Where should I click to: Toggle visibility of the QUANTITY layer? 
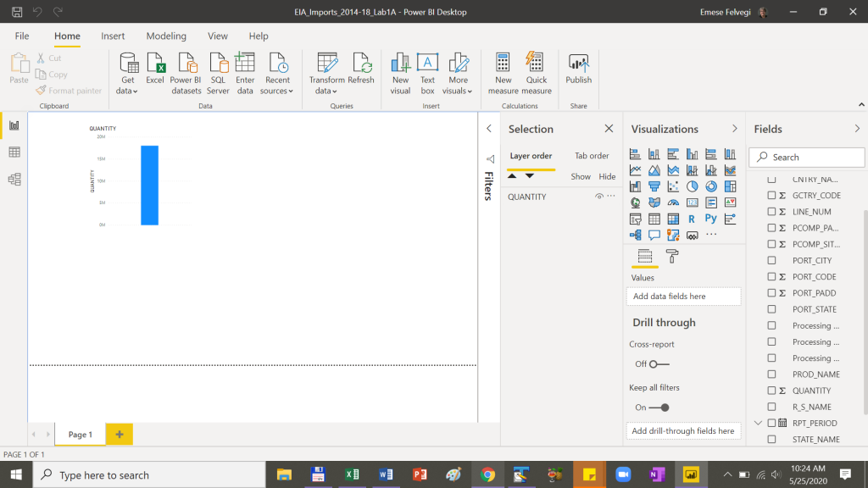tap(599, 196)
